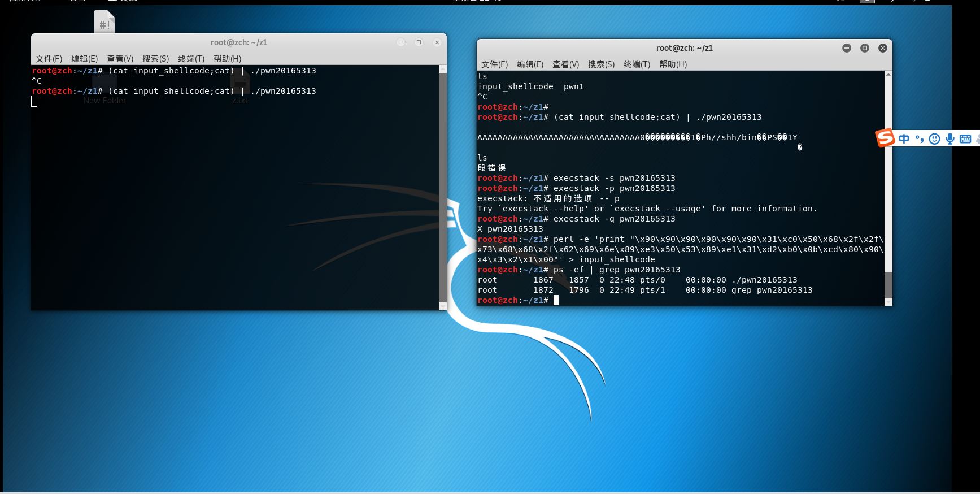Open the emoji smiley panel in Sogou toolbar
The height and width of the screenshot is (494, 980).
(x=934, y=139)
